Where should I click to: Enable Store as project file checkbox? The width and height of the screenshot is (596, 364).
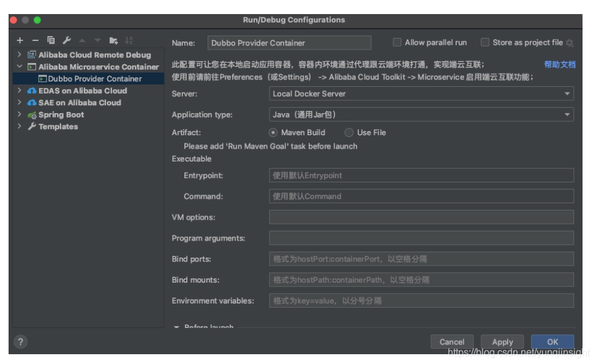click(485, 42)
